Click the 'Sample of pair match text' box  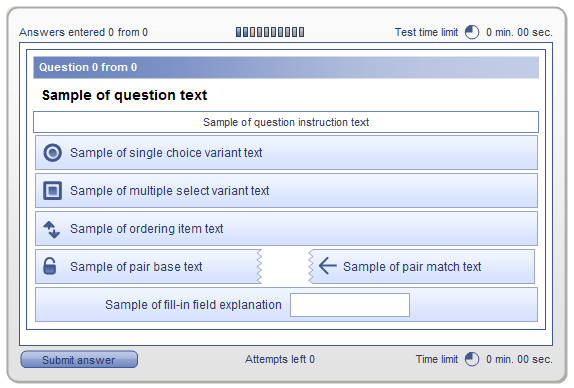coord(421,266)
